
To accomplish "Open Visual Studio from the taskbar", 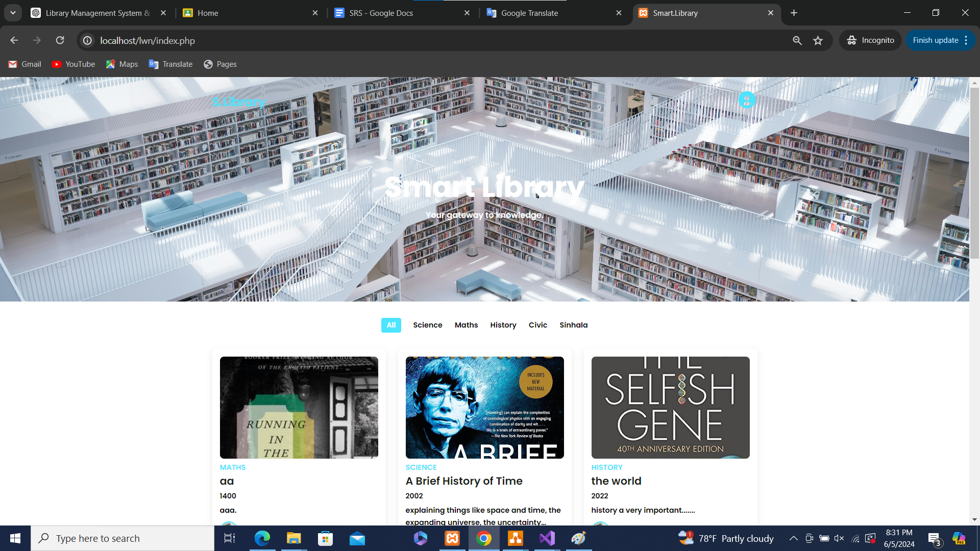I will 547,538.
